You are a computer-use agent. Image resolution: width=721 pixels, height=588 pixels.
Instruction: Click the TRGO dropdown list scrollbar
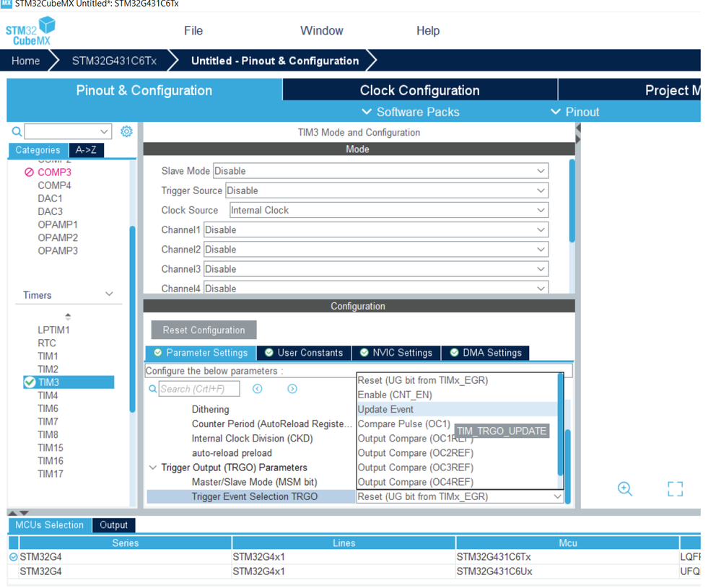(561, 424)
